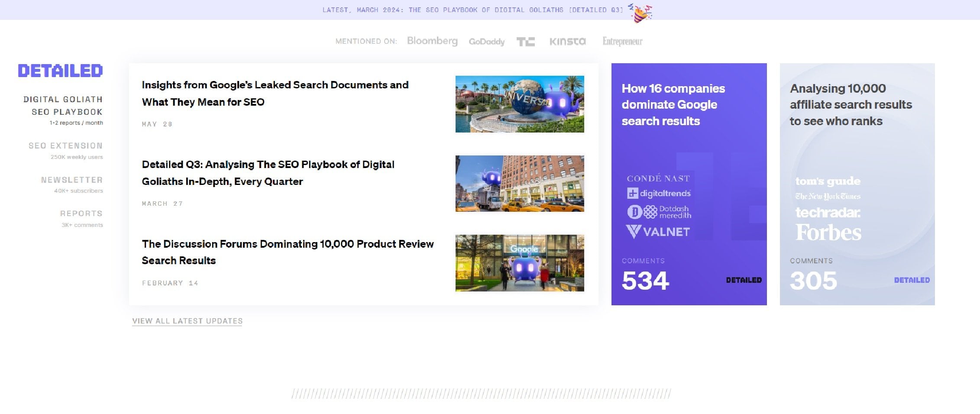Click the '1-2 reports / month' text
Image resolution: width=980 pixels, height=414 pixels.
76,123
